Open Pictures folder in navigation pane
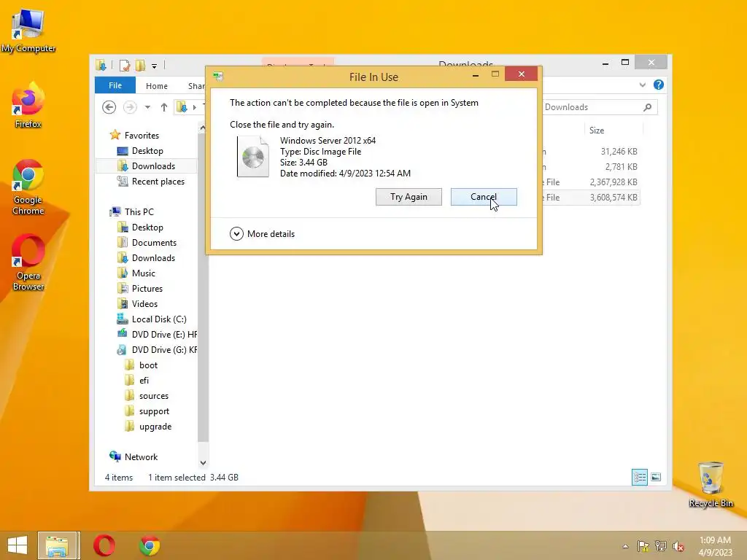Viewport: 747px width, 560px height. tap(140, 289)
